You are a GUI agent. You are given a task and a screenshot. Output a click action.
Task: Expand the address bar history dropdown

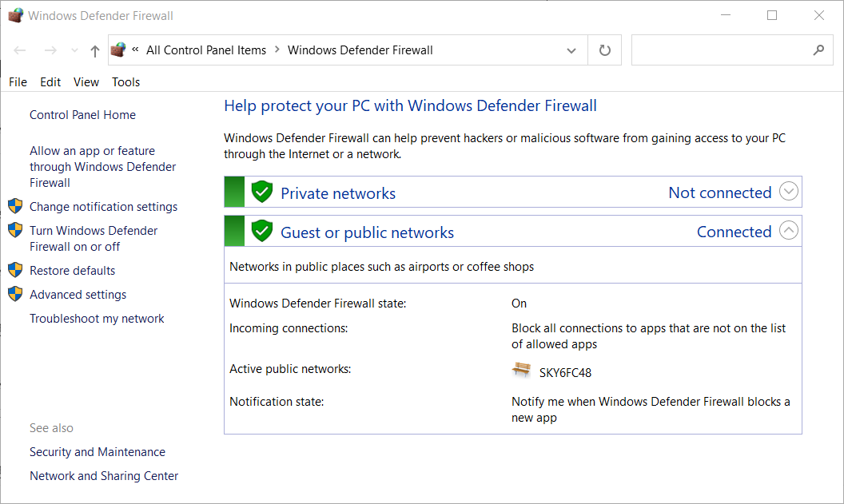click(571, 50)
